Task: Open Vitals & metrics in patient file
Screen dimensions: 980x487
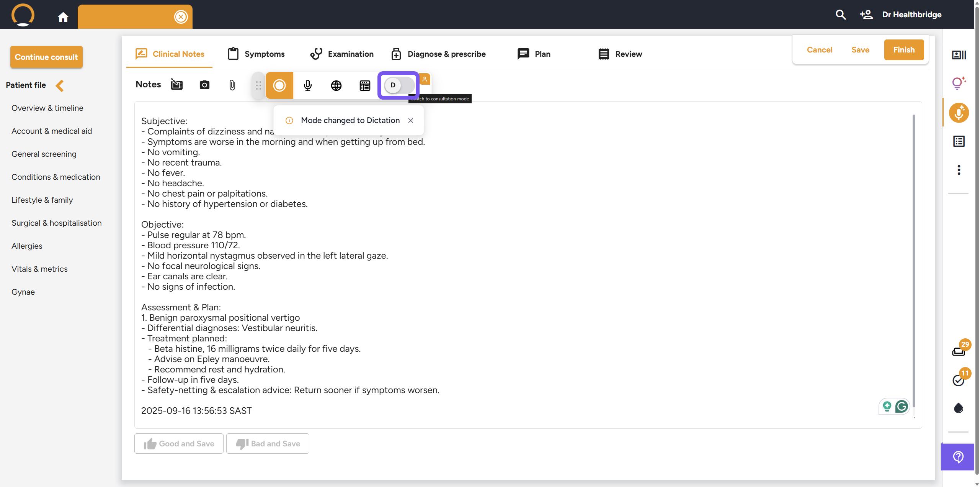Action: click(39, 269)
